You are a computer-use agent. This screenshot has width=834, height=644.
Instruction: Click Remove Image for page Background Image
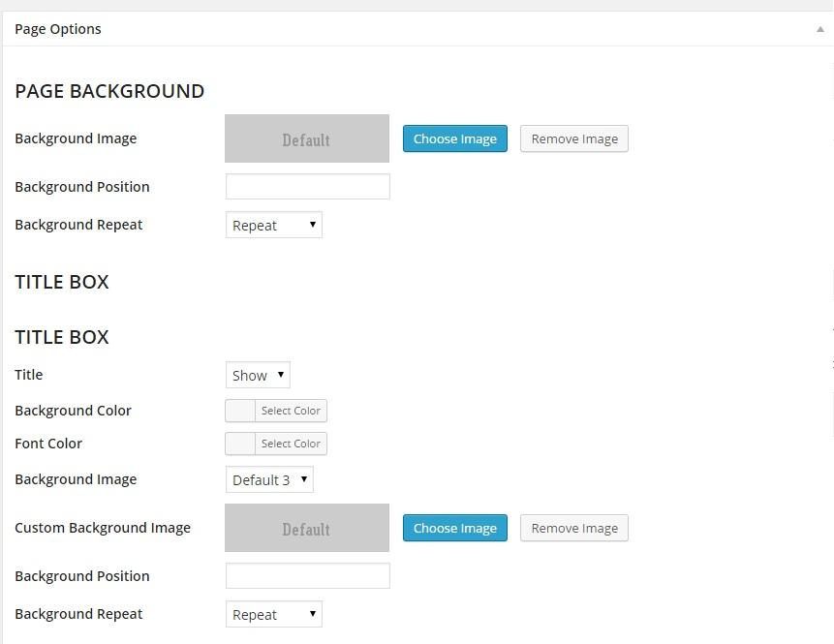[574, 138]
